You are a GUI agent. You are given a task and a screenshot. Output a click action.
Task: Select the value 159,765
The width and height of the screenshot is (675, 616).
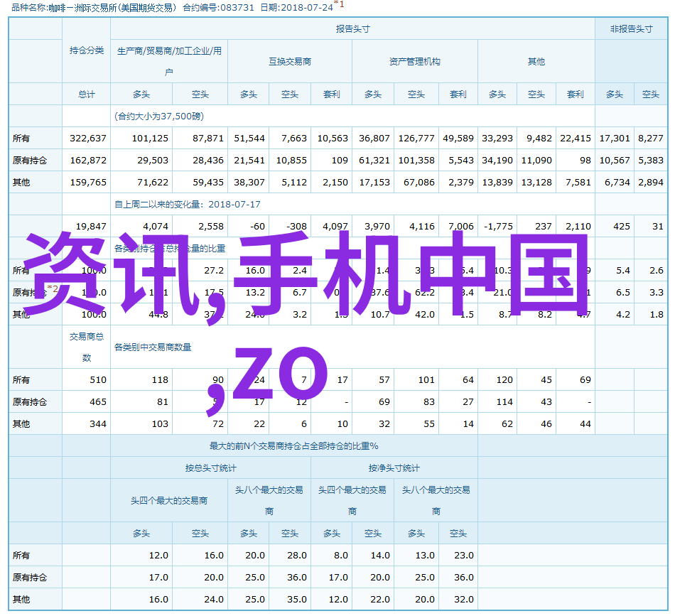tap(88, 182)
